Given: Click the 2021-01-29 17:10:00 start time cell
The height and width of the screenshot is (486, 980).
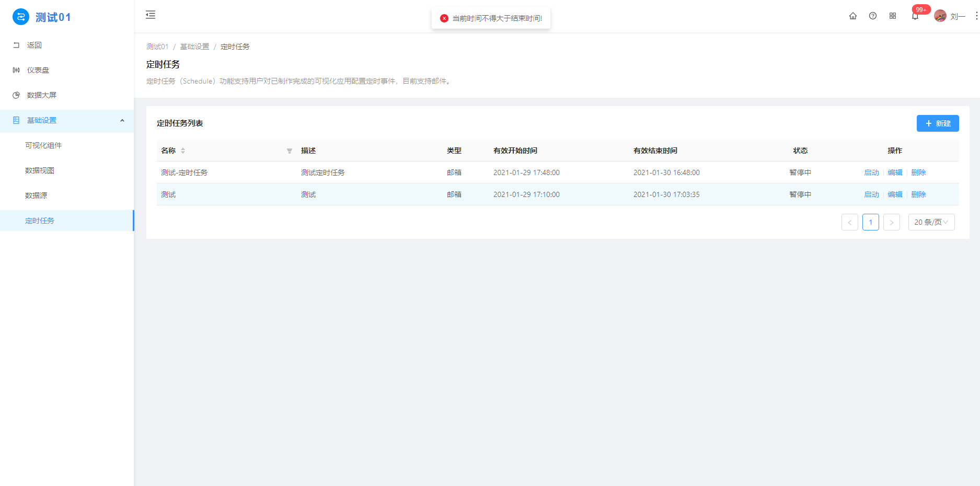Looking at the screenshot, I should pos(526,194).
